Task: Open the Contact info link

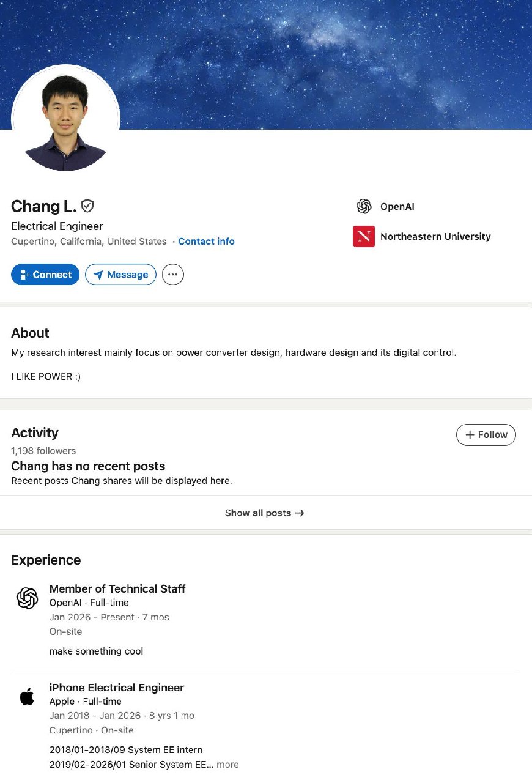Action: [x=206, y=242]
